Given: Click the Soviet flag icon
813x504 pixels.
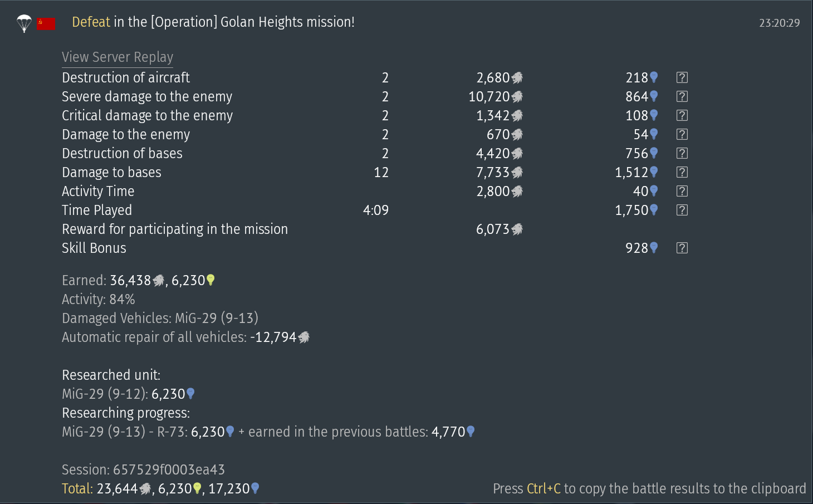Looking at the screenshot, I should tap(46, 23).
